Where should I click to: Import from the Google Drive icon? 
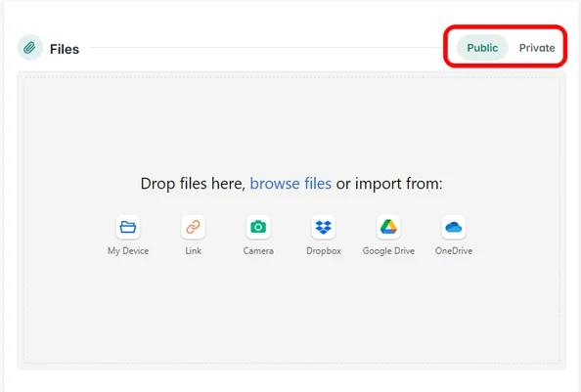[x=388, y=227]
